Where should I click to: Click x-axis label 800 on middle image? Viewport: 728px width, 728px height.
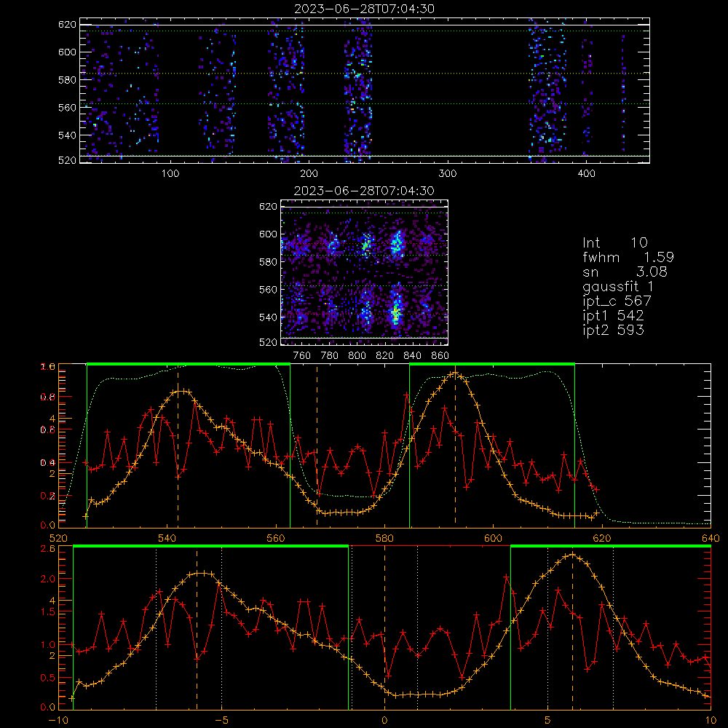pyautogui.click(x=357, y=356)
